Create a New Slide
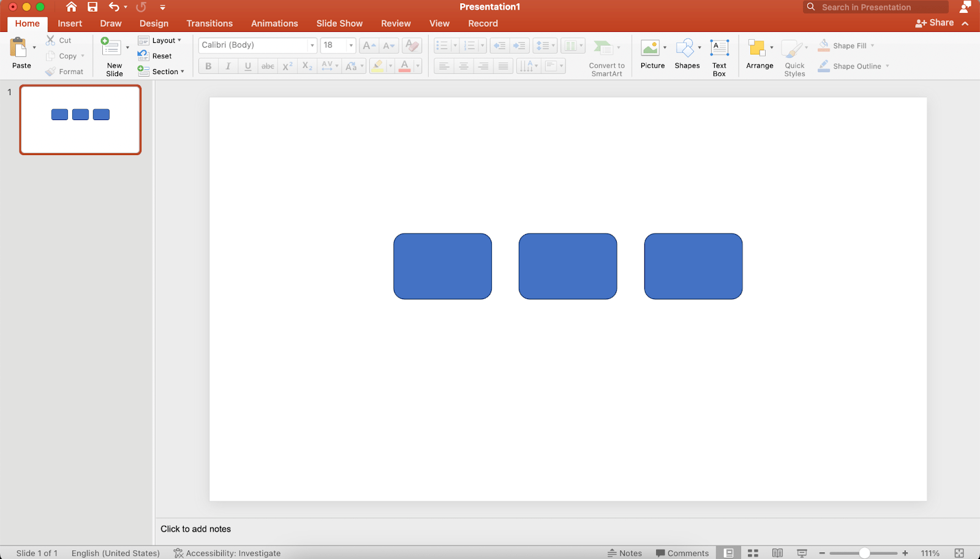 (113, 55)
